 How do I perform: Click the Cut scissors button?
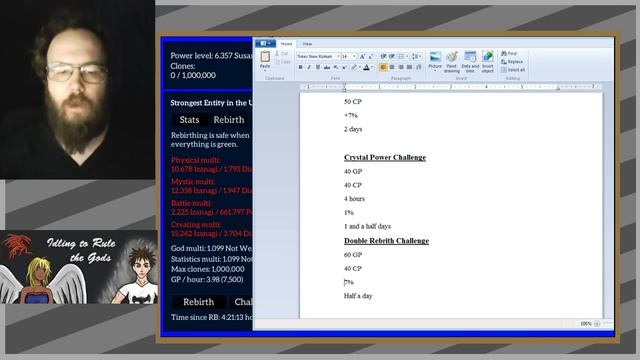(x=282, y=53)
